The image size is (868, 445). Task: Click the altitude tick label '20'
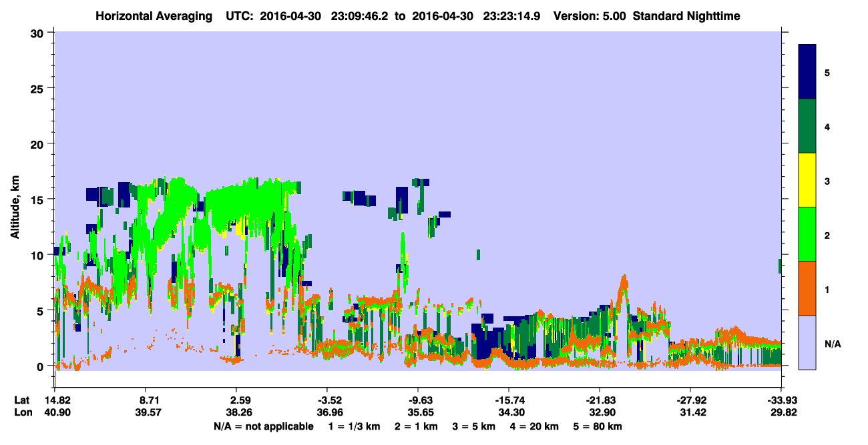point(39,144)
